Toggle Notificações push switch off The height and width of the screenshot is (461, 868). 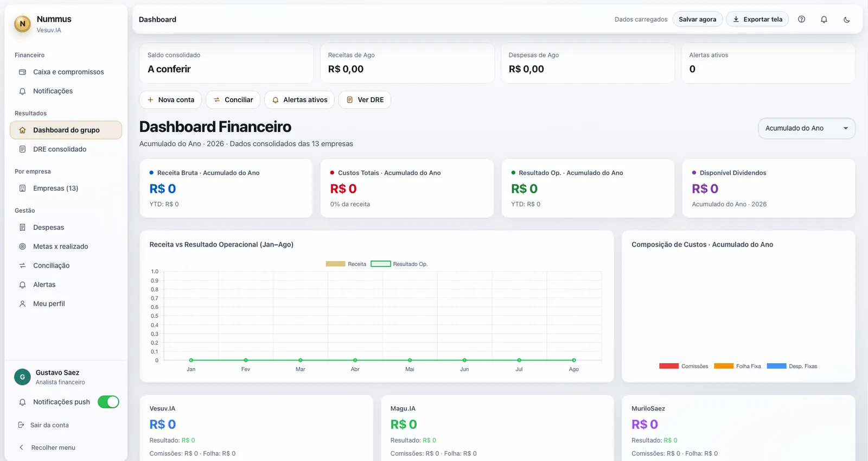(108, 402)
